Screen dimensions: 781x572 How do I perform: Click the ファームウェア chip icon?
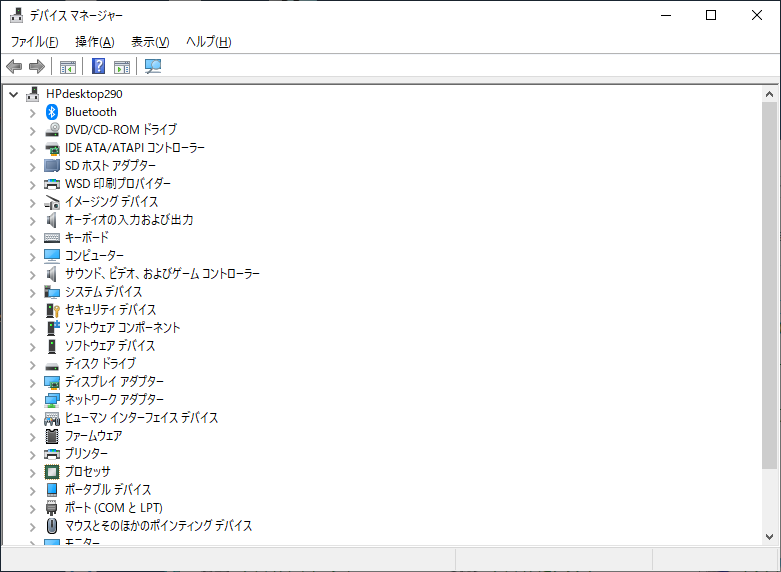(x=52, y=436)
